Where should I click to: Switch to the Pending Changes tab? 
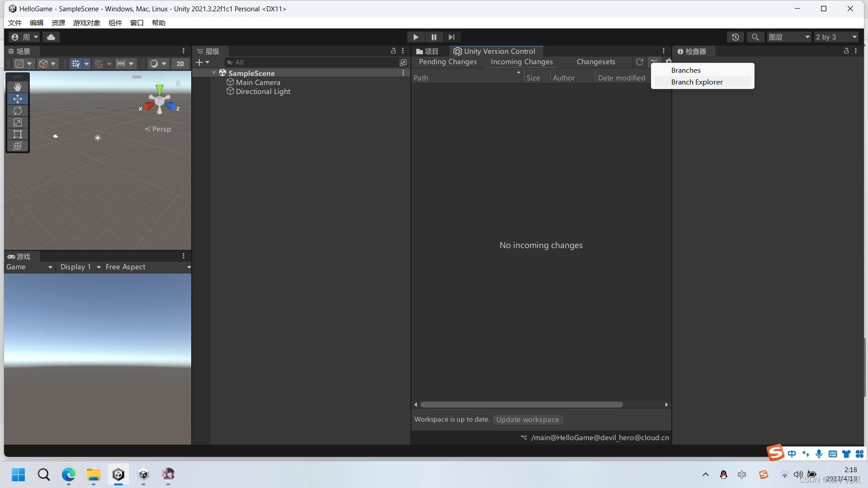pyautogui.click(x=448, y=62)
